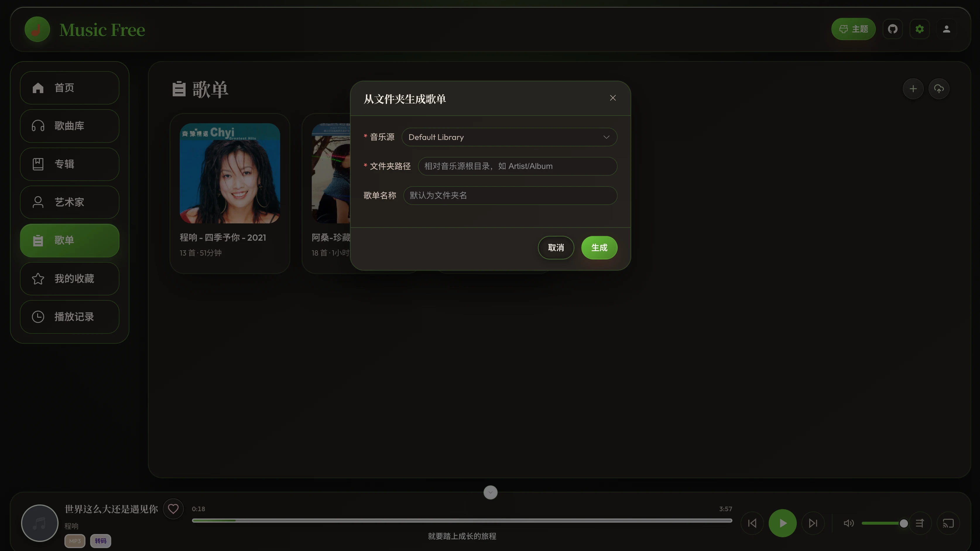Focus the 文件夹路径 input field
980x551 pixels.
(518, 166)
